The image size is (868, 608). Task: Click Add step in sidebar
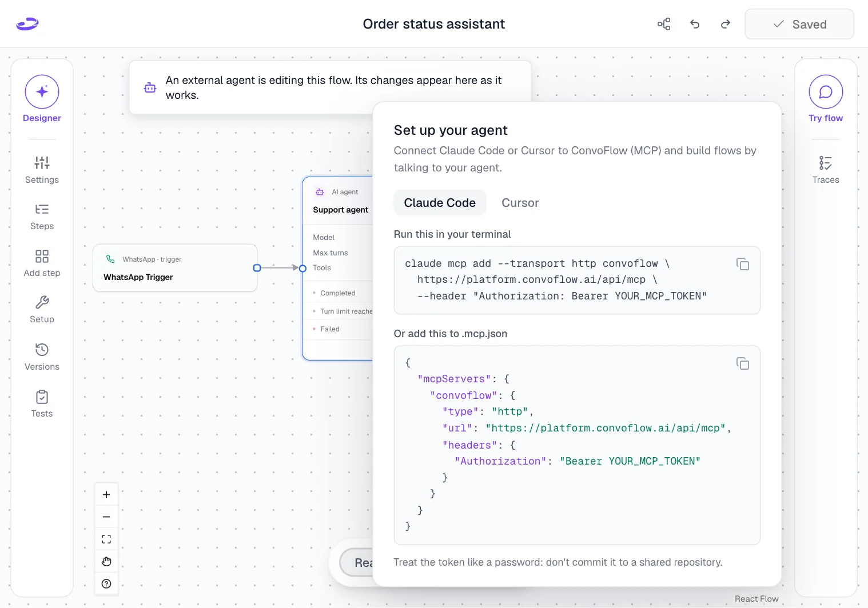coord(42,263)
